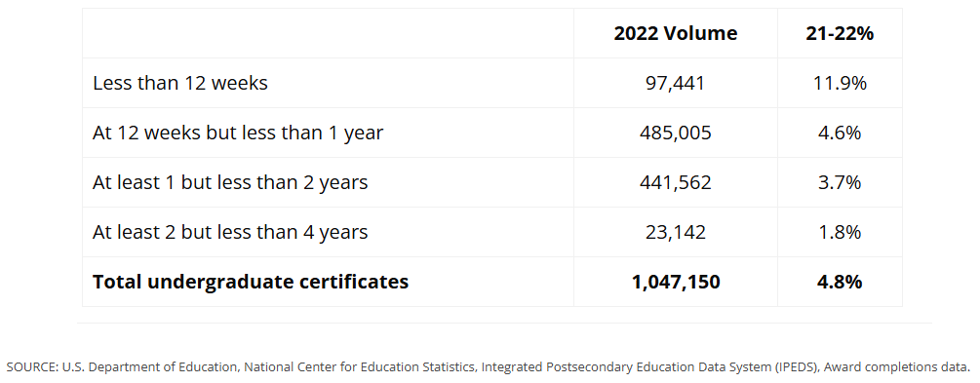Image resolution: width=980 pixels, height=383 pixels.
Task: Select the Less than 12 weeks row label
Action: (180, 83)
